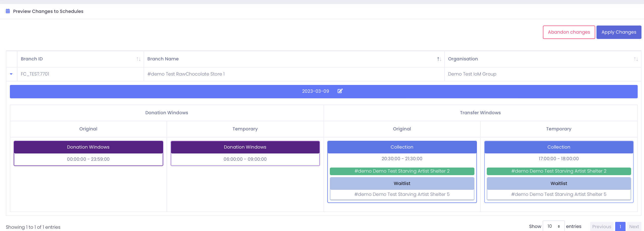The image size is (644, 231).
Task: Go to the Next page
Action: tap(634, 226)
